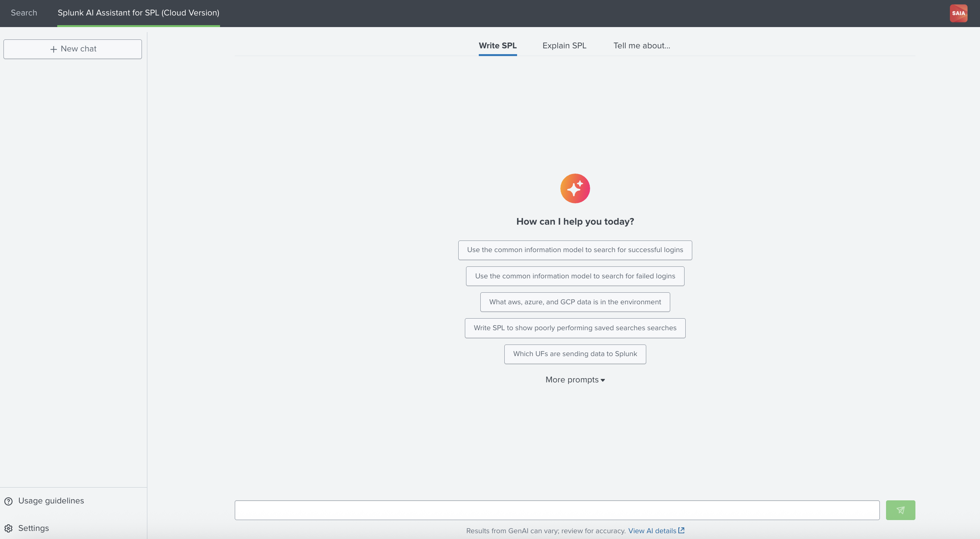Click the Usage guidelines question mark icon

(9, 501)
